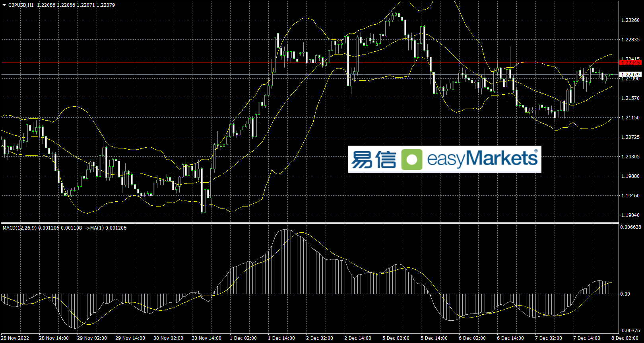
Task: Click the 1.20725 price axis label
Action: [630, 137]
